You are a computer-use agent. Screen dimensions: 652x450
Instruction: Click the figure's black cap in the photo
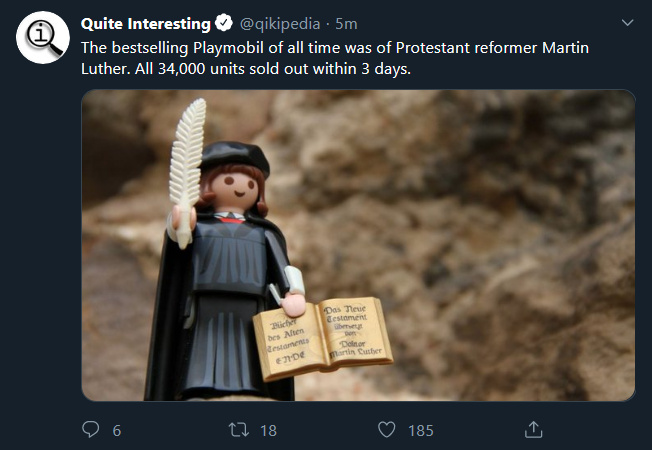(235, 157)
